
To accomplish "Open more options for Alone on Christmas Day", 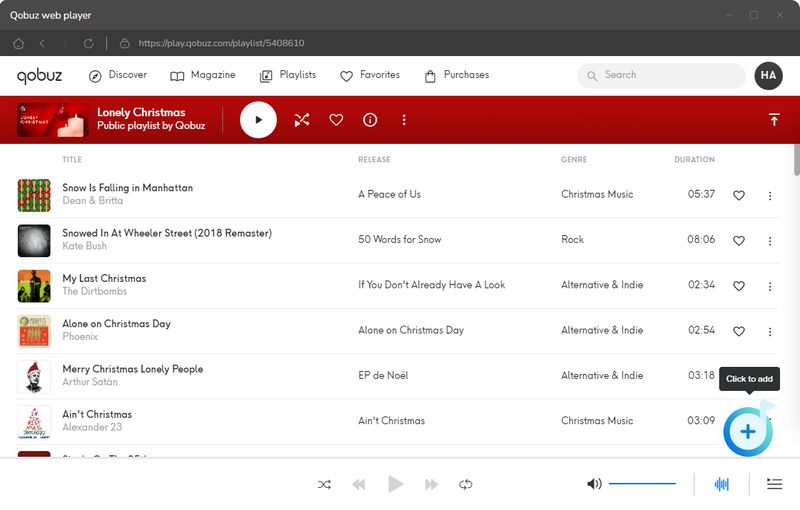I will click(x=770, y=332).
